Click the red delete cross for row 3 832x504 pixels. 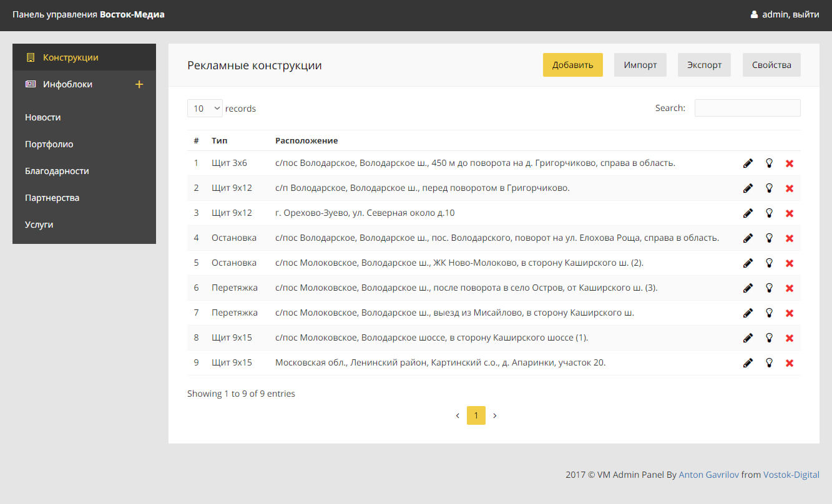(789, 213)
